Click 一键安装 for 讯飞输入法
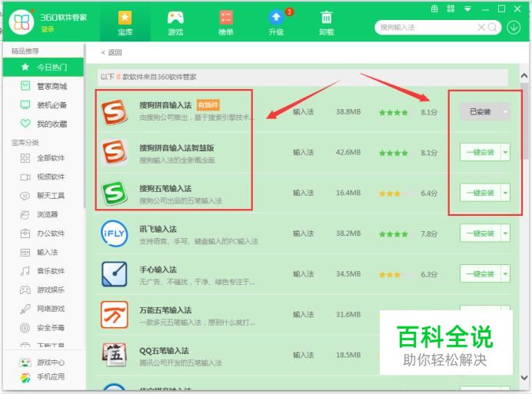The width and height of the screenshot is (532, 394). coord(480,233)
